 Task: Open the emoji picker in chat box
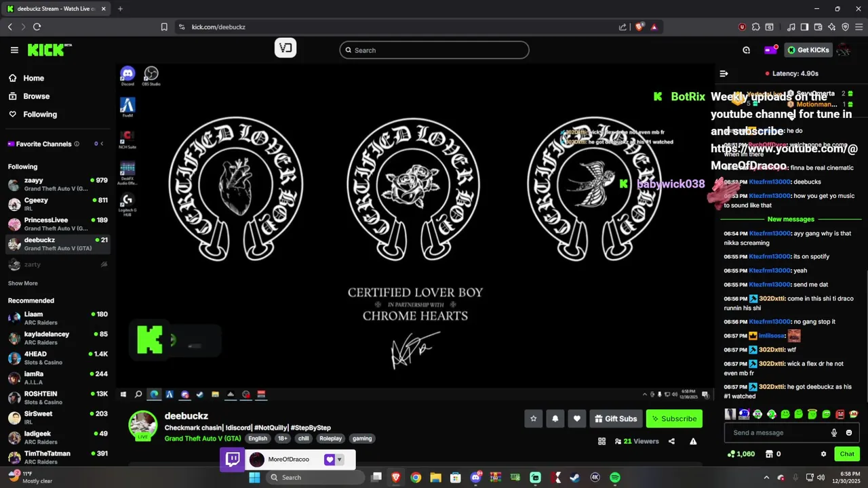pos(850,432)
